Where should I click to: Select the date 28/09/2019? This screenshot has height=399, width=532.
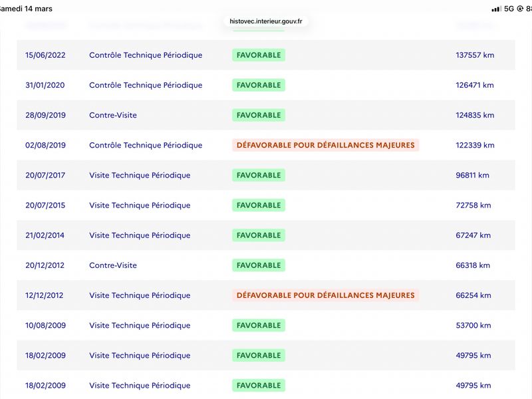pyautogui.click(x=45, y=115)
